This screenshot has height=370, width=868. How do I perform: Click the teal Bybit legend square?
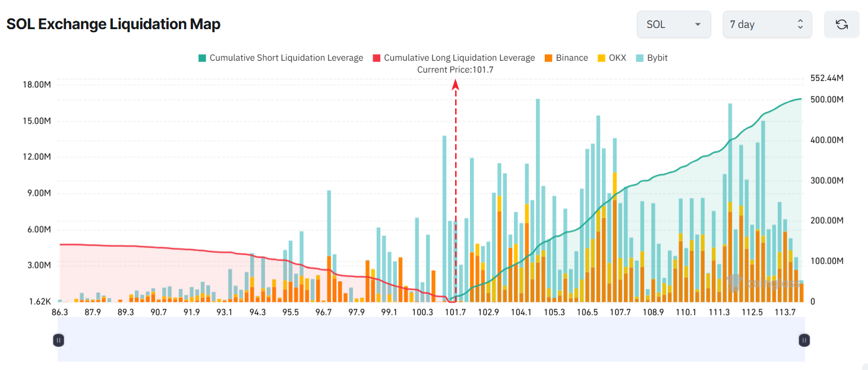pos(641,57)
